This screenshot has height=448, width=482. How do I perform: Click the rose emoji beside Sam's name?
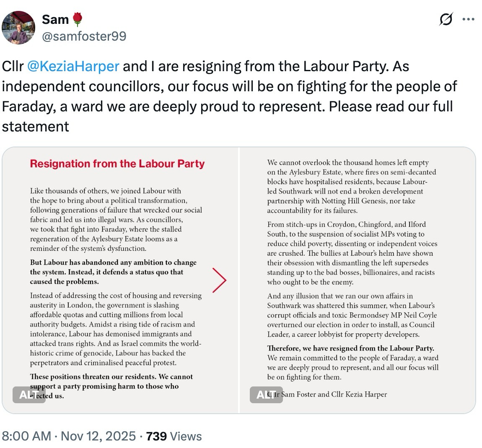click(78, 19)
